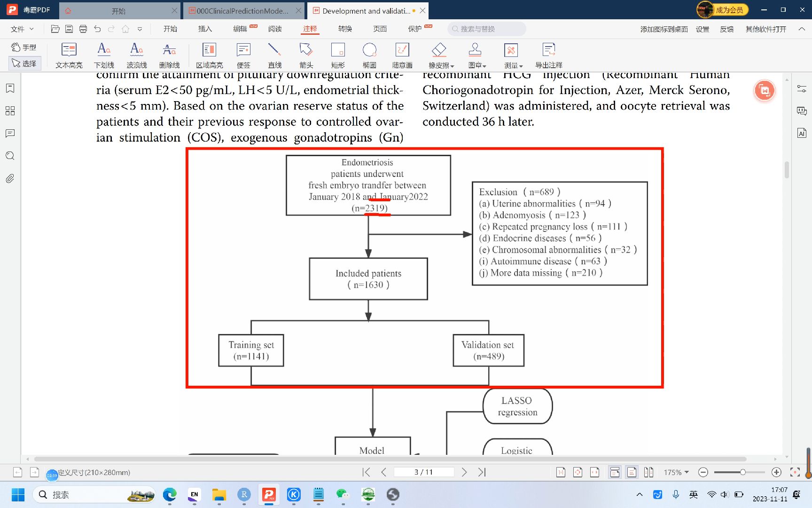Open the 阅读 read tab
Viewport: 812px width, 508px height.
[275, 29]
